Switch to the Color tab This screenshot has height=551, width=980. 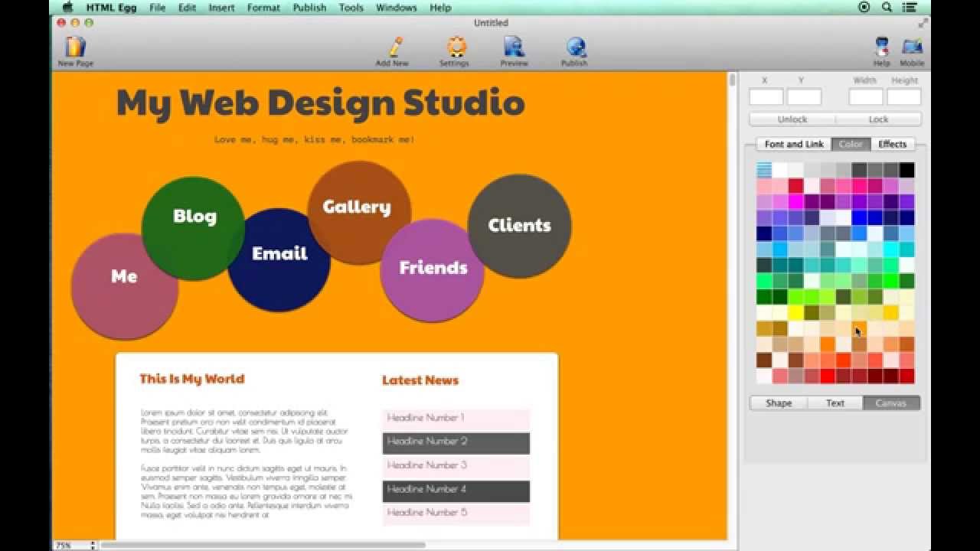851,144
